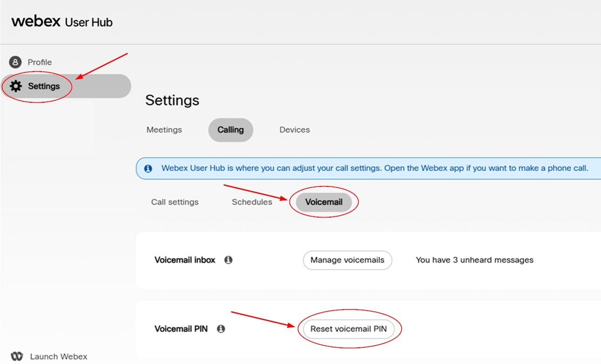The image size is (601, 364).
Task: Open the Schedules tab
Action: pos(252,202)
